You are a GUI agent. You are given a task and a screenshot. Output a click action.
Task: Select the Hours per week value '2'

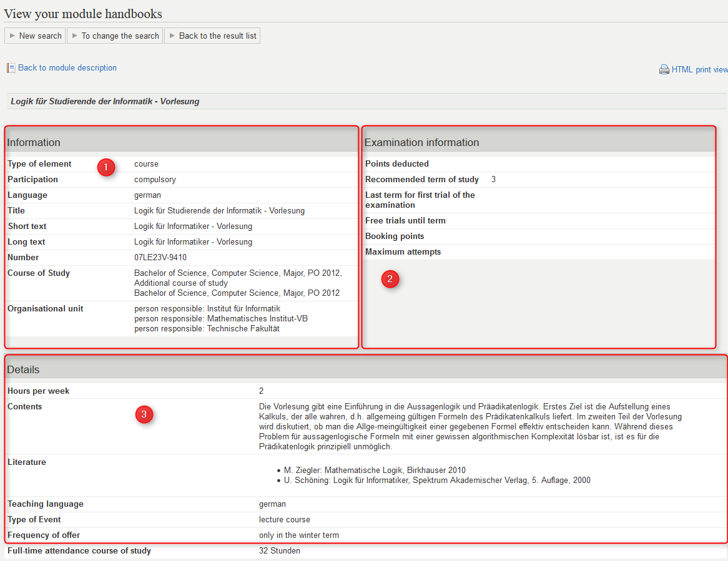(x=262, y=391)
